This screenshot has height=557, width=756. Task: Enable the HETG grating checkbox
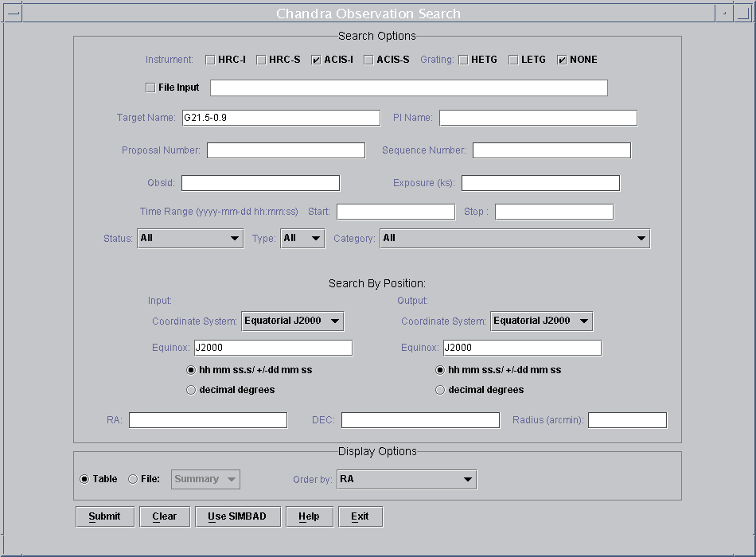pyautogui.click(x=463, y=60)
